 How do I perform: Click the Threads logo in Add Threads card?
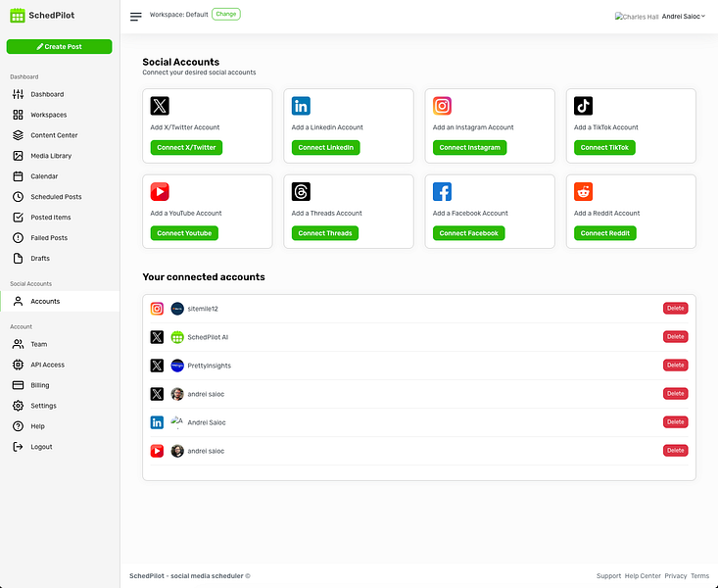301,191
